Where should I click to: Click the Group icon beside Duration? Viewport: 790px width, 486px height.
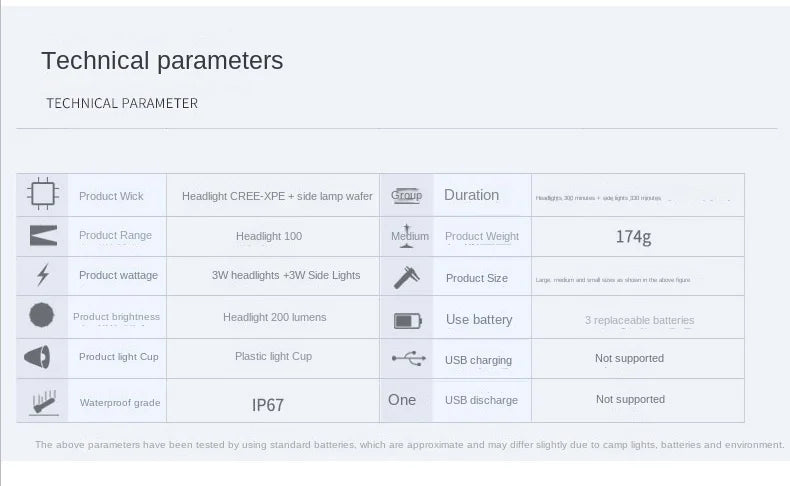406,195
